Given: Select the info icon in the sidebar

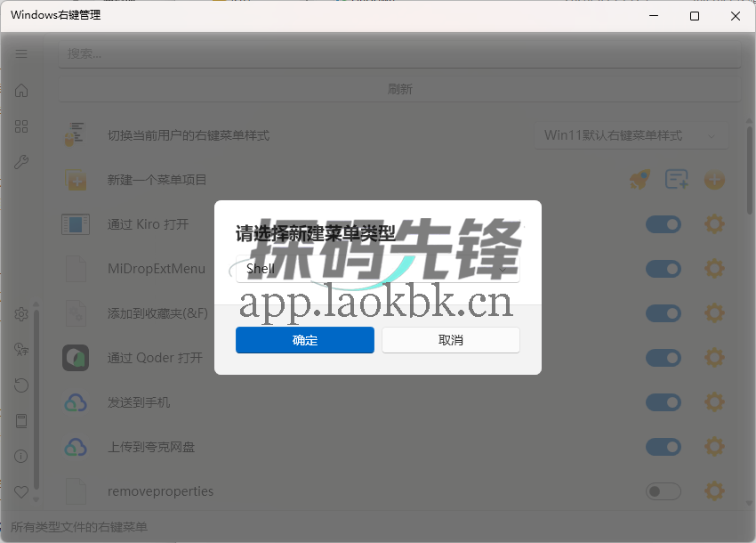Looking at the screenshot, I should click(21, 456).
